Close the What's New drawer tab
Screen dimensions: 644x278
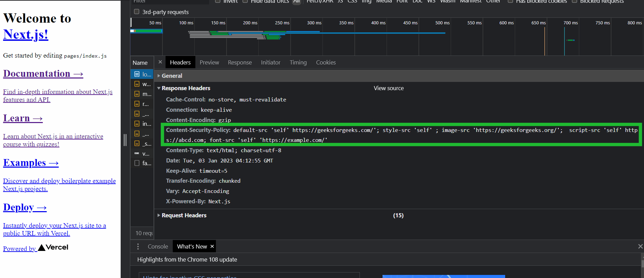point(212,246)
